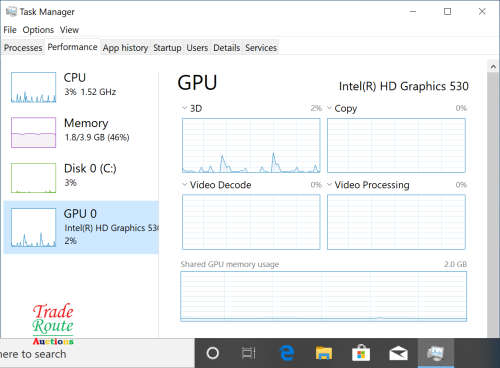Close the Task Manager window
The image size is (500, 368).
point(482,12)
